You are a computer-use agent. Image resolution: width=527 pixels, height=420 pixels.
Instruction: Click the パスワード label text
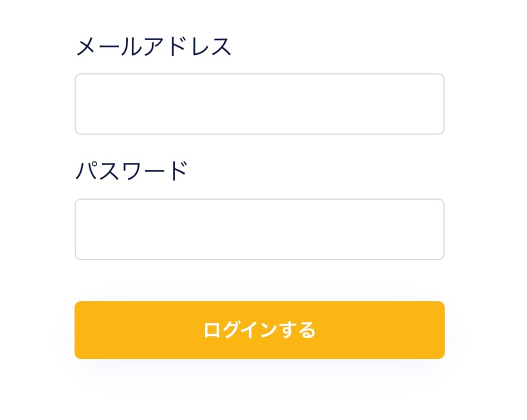coord(131,171)
